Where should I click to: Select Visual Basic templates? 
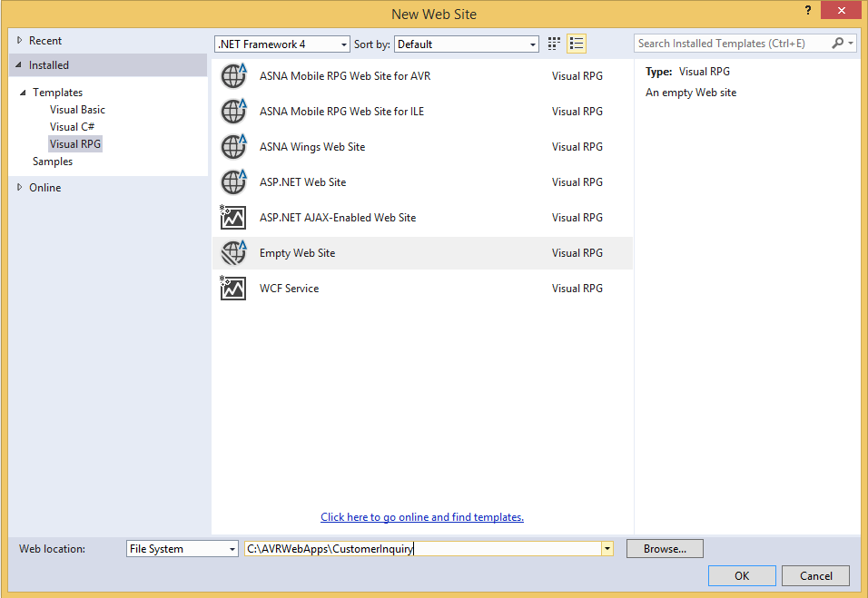tap(77, 110)
